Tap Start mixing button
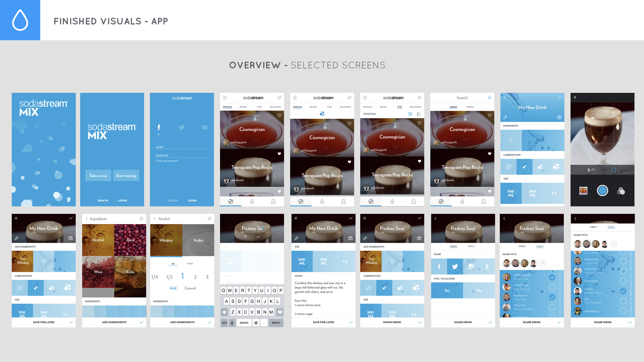Viewport: 644px width, 362px height. pos(126,176)
